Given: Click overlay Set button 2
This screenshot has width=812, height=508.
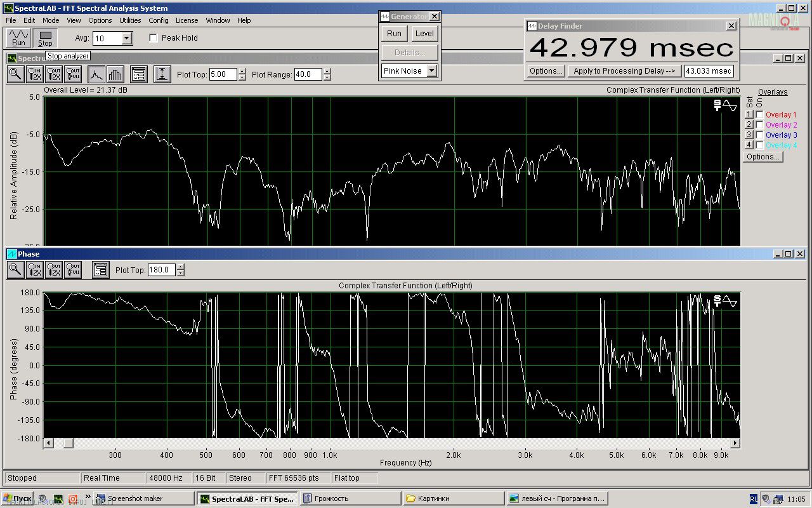Looking at the screenshot, I should point(749,125).
